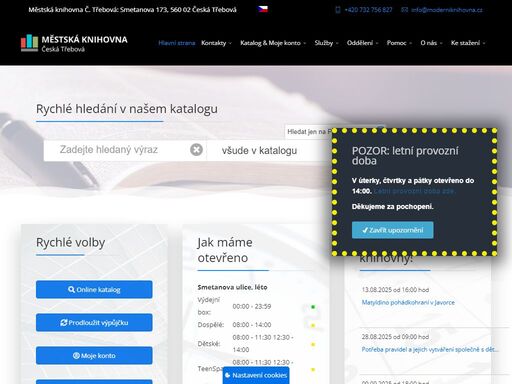Image resolution: width=512 pixels, height=384 pixels.
Task: Click the '13.08.2025 od 16:00 hod' date
Action: [395, 290]
